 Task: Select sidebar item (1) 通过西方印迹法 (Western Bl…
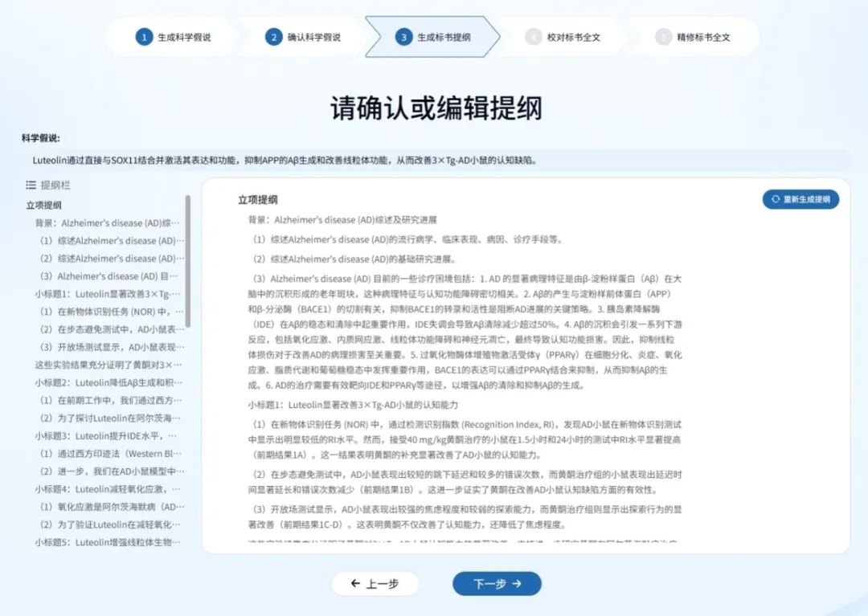(x=111, y=454)
